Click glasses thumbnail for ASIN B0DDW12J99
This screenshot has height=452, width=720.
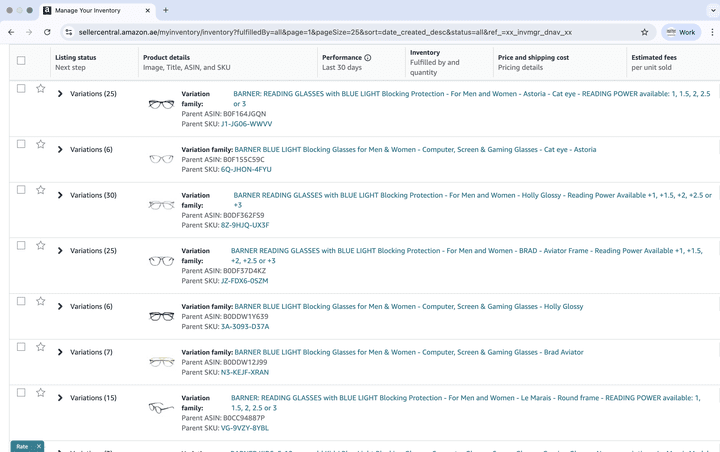pyautogui.click(x=161, y=362)
